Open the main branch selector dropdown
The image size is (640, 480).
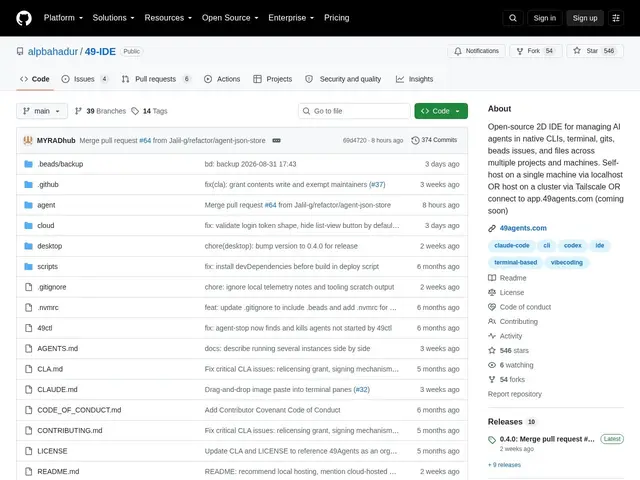(x=42, y=111)
